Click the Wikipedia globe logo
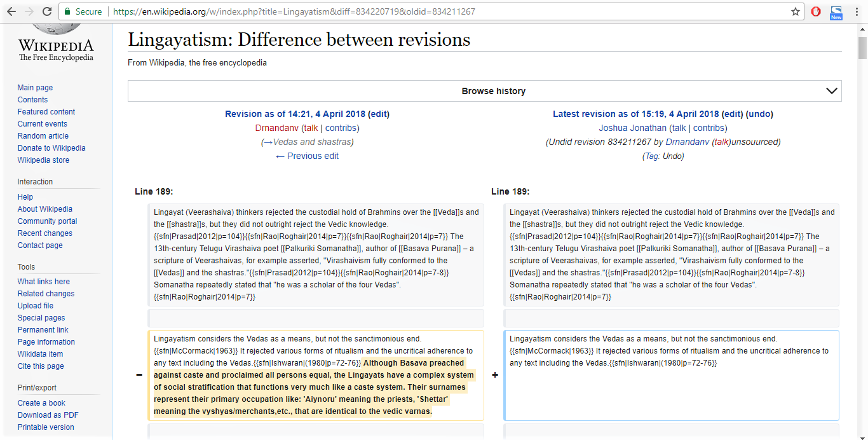 pyautogui.click(x=55, y=30)
